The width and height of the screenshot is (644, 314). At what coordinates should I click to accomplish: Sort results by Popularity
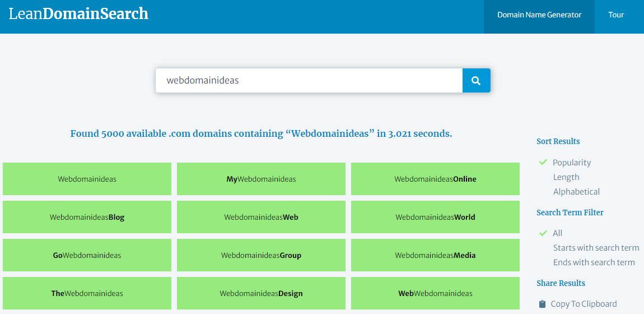coord(571,163)
